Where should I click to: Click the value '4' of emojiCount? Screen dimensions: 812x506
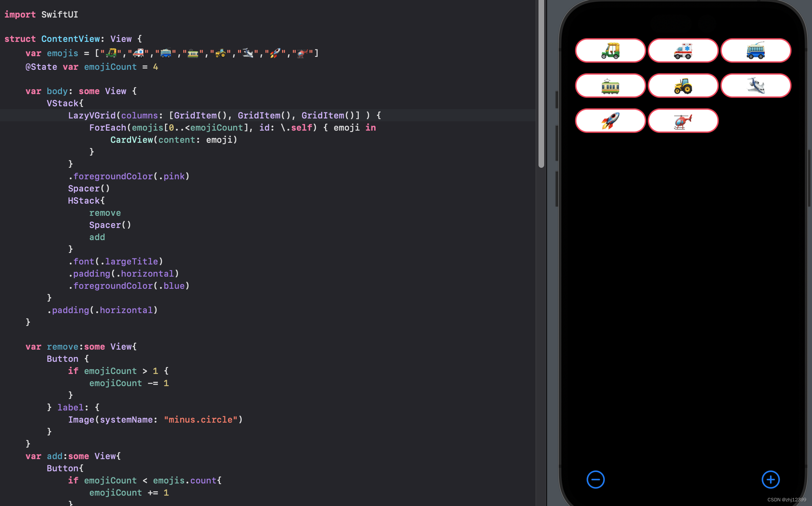(155, 67)
